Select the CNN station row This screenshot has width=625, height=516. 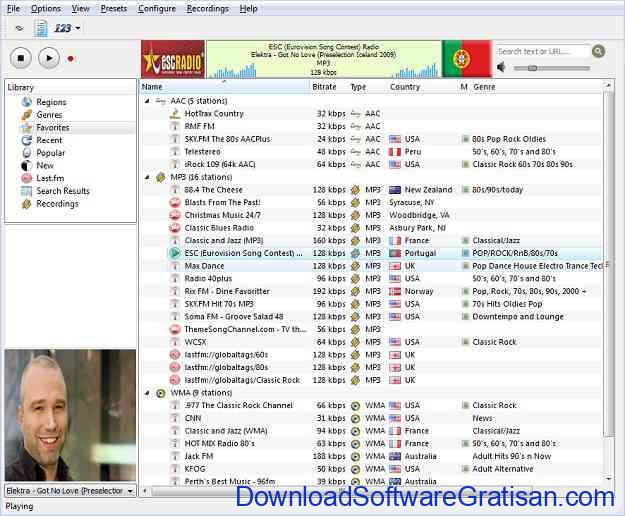tap(371, 418)
